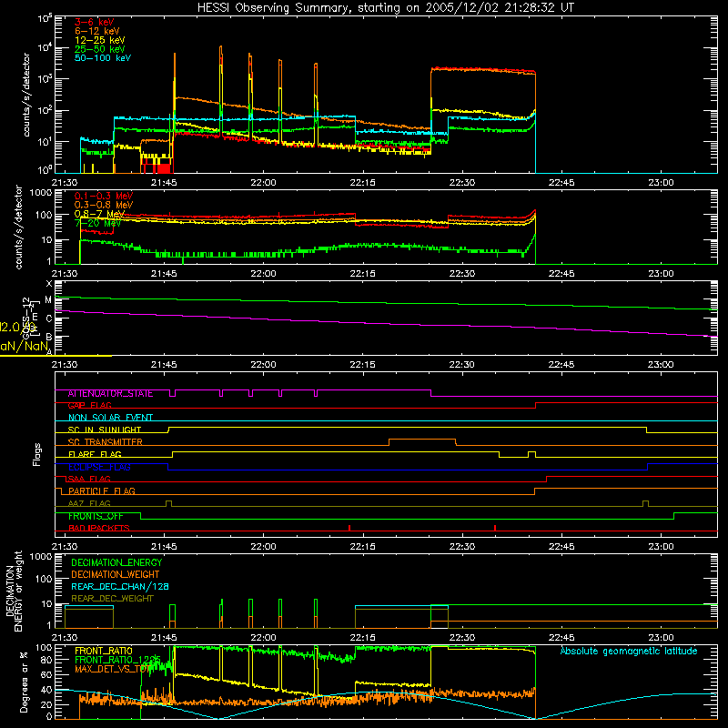This screenshot has width=728, height=728.
Task: Click the GAP_FLAG label
Action: (89, 405)
